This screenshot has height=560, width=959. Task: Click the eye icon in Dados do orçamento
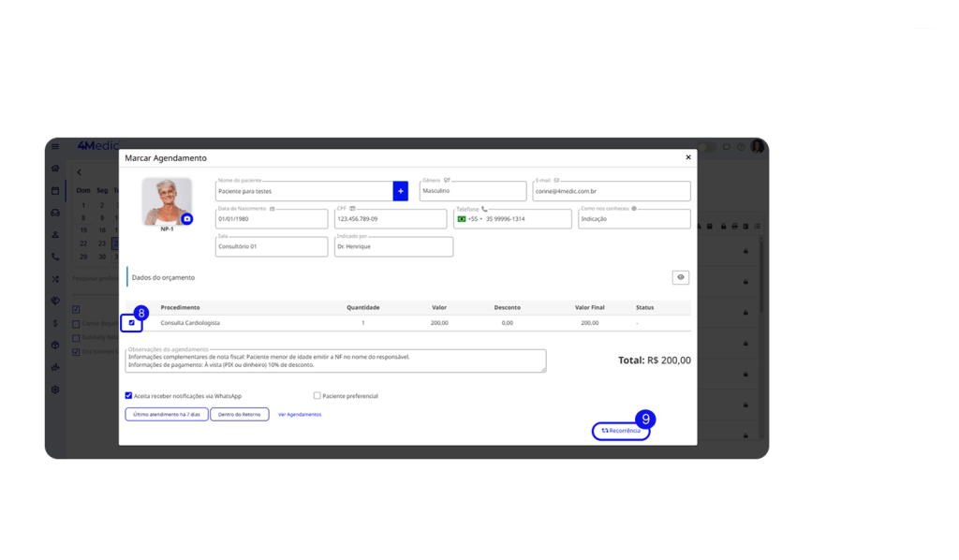681,277
